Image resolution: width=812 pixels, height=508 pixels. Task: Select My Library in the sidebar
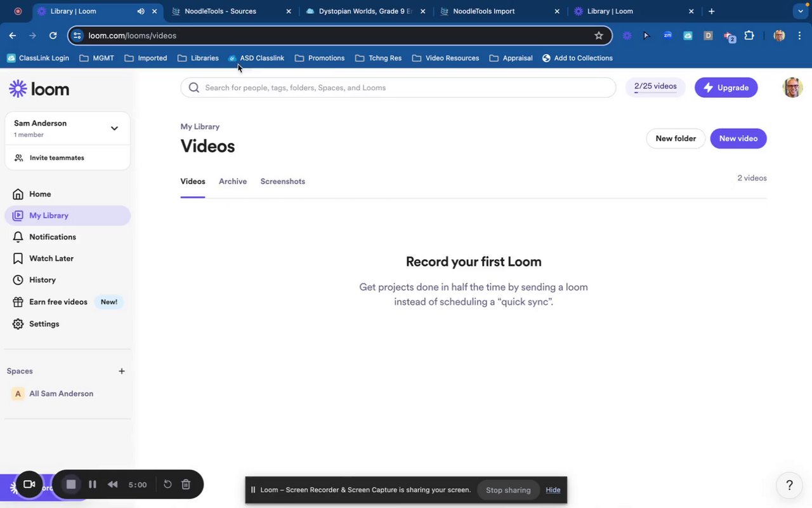[67, 216]
